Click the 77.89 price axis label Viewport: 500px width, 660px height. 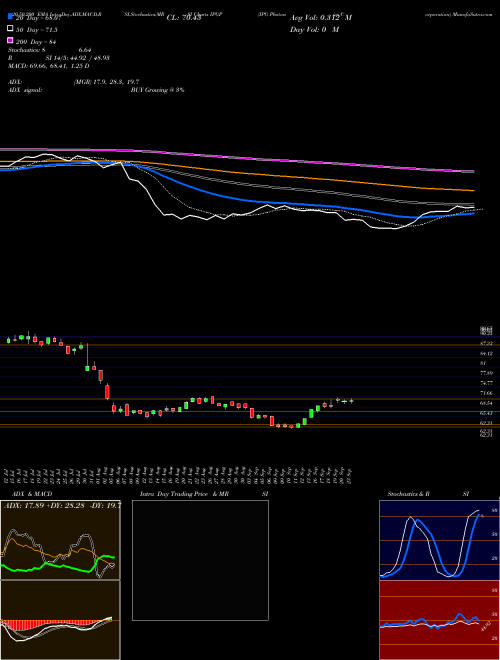487,373
